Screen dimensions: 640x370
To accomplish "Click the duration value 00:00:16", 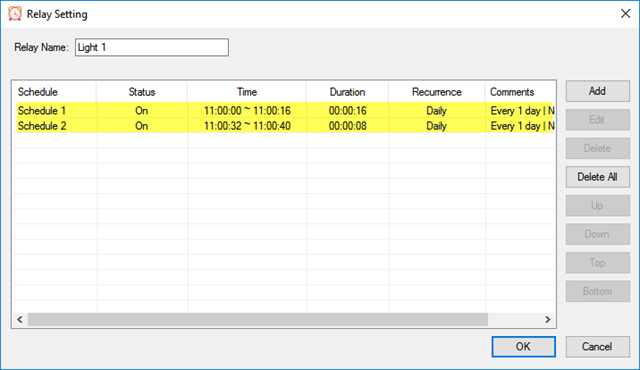I will 348,111.
